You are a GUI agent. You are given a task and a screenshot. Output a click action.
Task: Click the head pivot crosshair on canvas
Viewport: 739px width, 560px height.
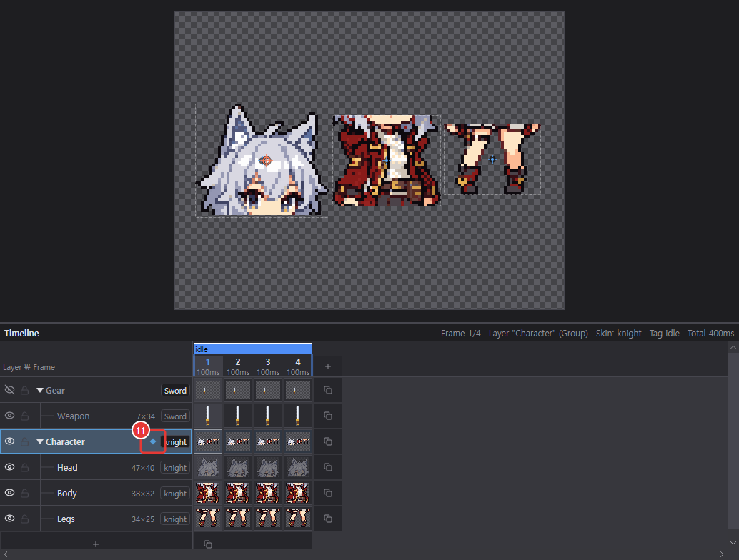point(267,161)
